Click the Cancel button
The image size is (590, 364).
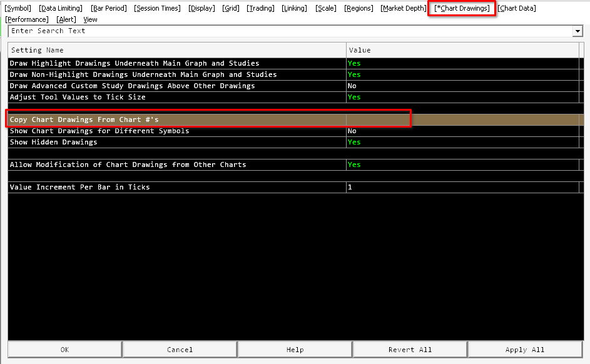[180, 350]
